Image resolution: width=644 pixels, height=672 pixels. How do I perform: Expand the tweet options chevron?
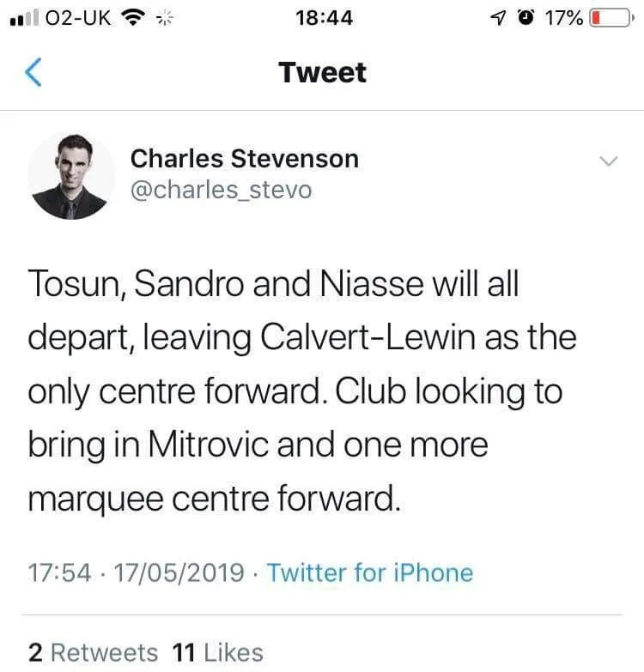607,161
